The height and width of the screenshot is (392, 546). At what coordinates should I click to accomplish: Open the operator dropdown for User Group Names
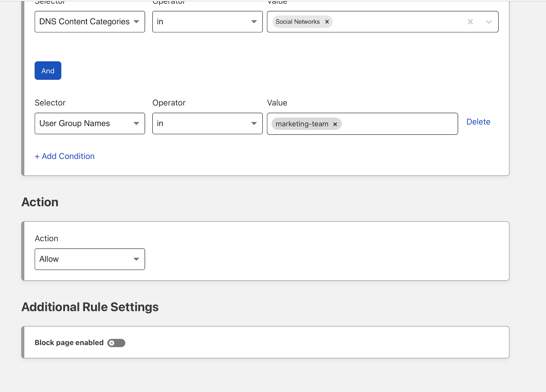click(x=207, y=123)
